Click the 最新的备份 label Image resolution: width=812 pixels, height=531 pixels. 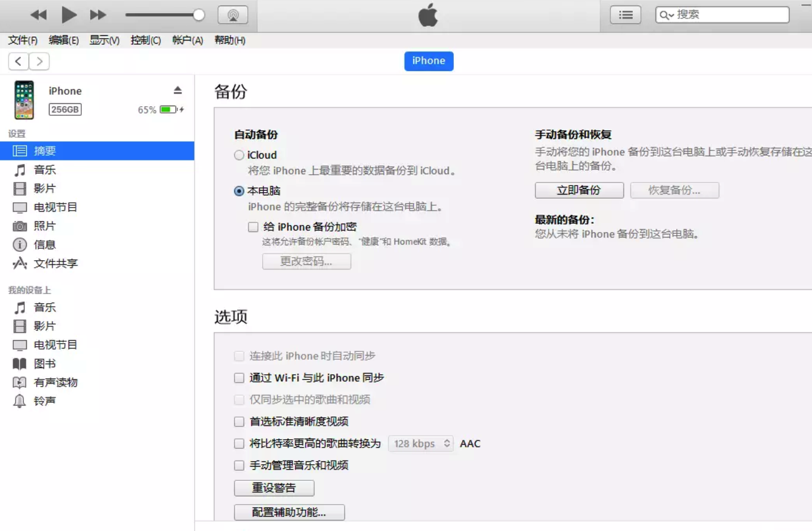(x=565, y=220)
